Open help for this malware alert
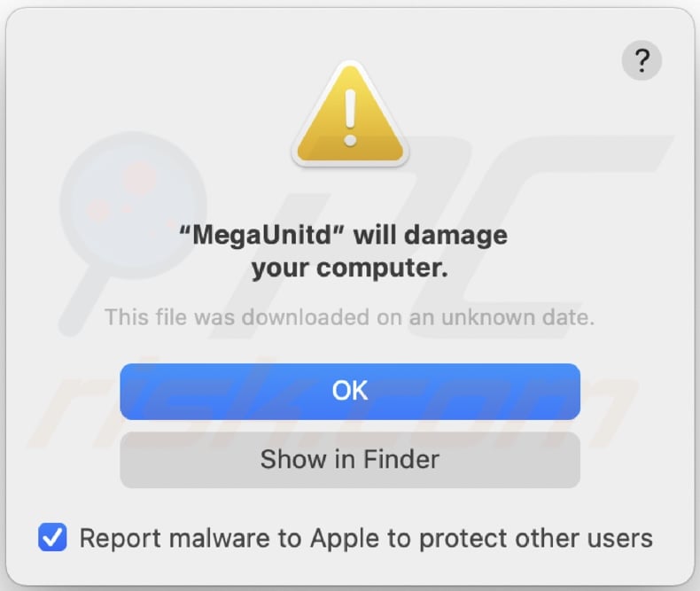Image resolution: width=700 pixels, height=591 pixels. [x=642, y=61]
